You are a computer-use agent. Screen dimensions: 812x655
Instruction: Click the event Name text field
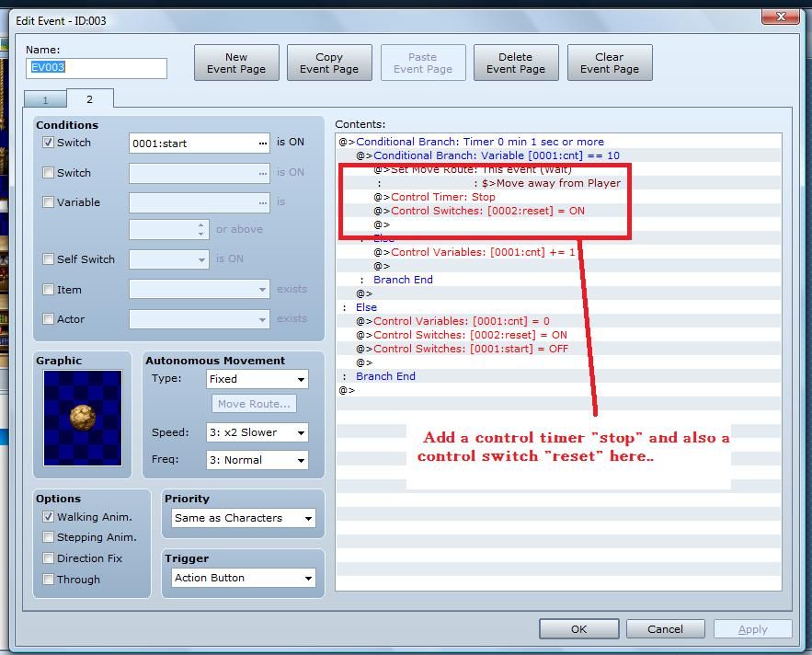click(97, 68)
